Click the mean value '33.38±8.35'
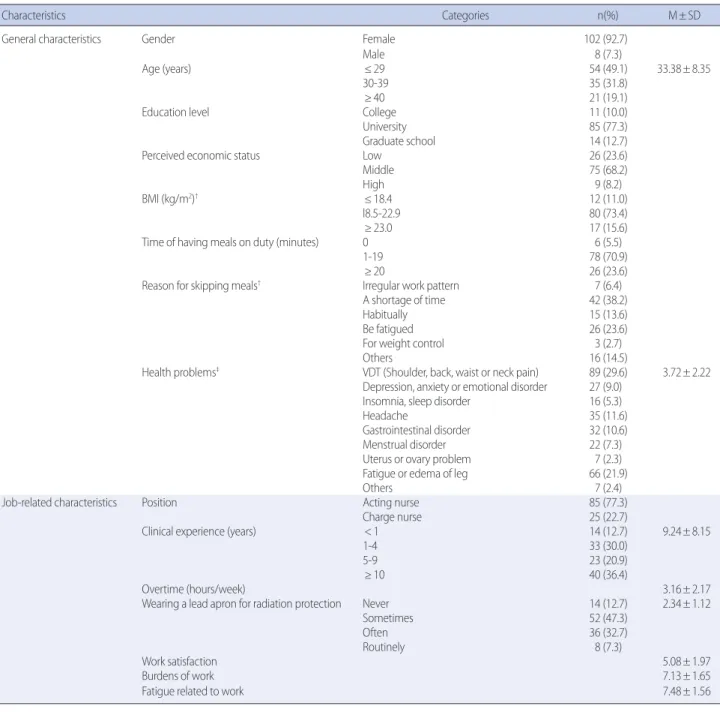Screen dimensions: 720x712 (684, 69)
